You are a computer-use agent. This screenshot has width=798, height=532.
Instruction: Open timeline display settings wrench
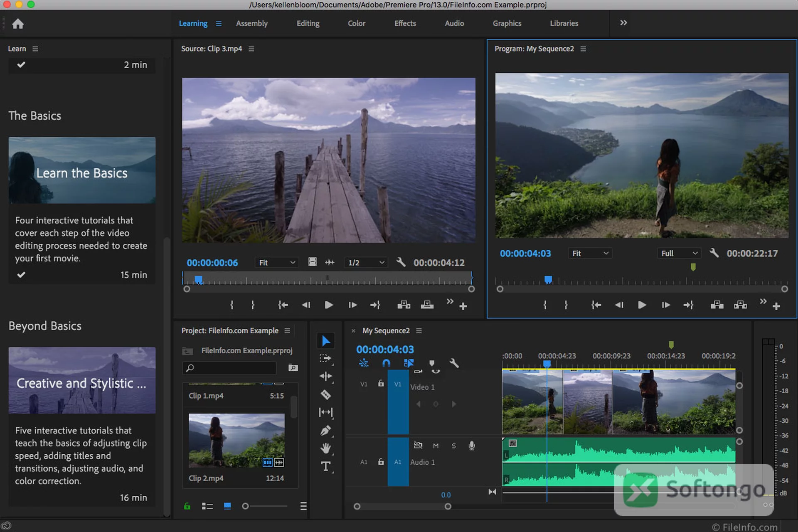pos(454,363)
